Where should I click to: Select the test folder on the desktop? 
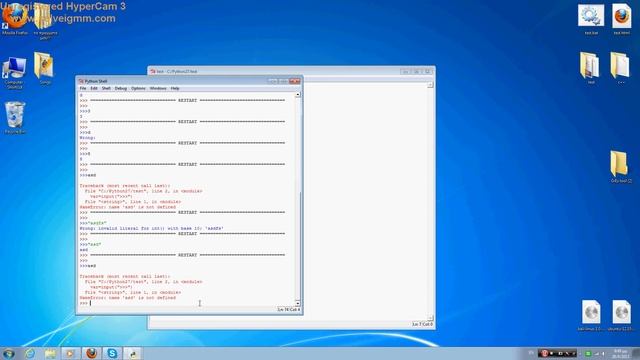click(x=590, y=68)
